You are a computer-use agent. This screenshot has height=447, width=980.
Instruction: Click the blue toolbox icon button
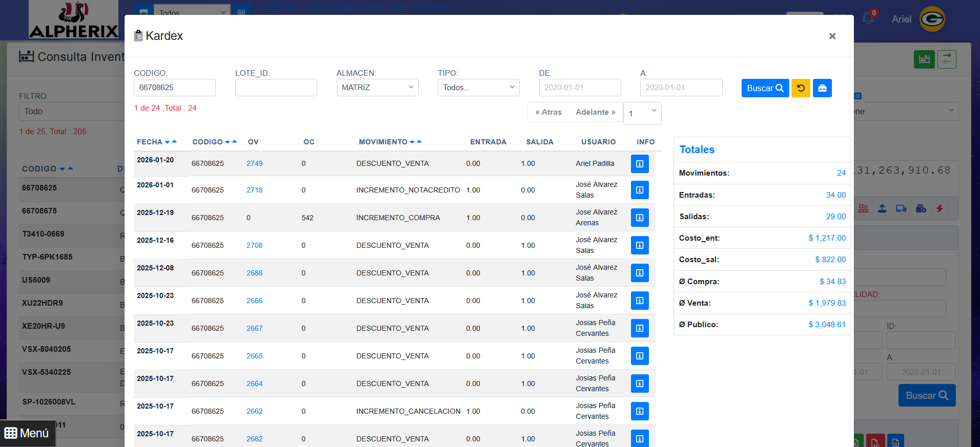click(x=822, y=88)
